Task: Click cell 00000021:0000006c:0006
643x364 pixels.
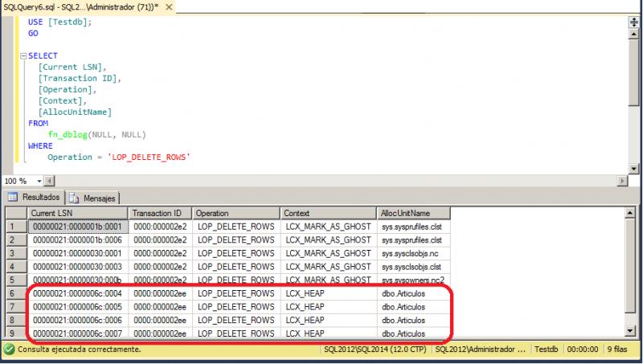Action: click(78, 320)
